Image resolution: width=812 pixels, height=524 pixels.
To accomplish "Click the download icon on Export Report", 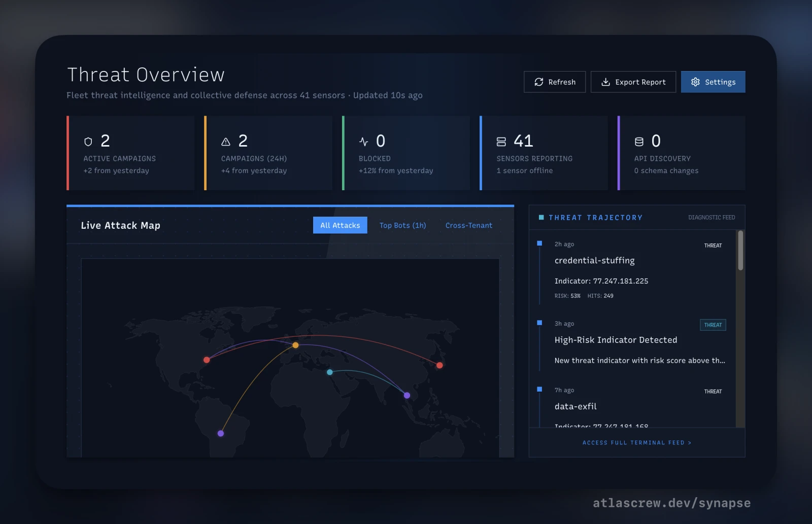I will (605, 82).
